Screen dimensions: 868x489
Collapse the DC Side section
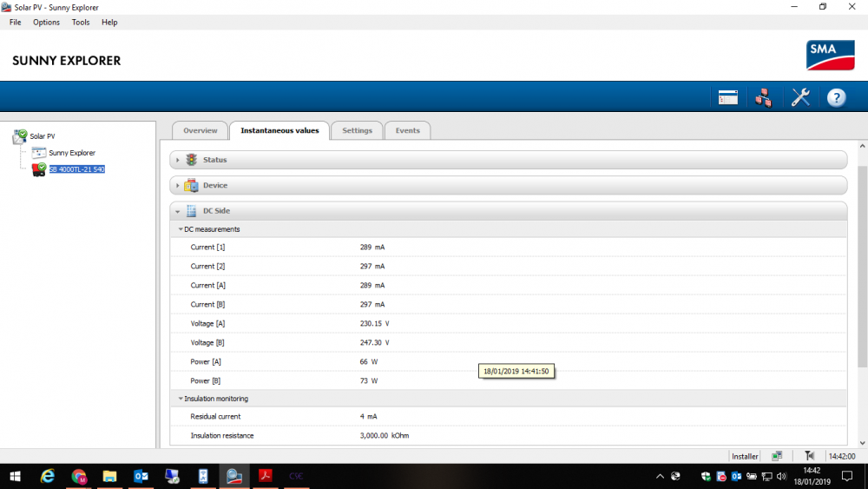pos(178,211)
